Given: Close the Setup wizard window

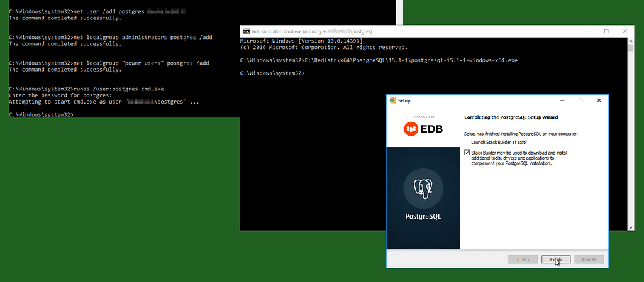Looking at the screenshot, I should pyautogui.click(x=599, y=100).
